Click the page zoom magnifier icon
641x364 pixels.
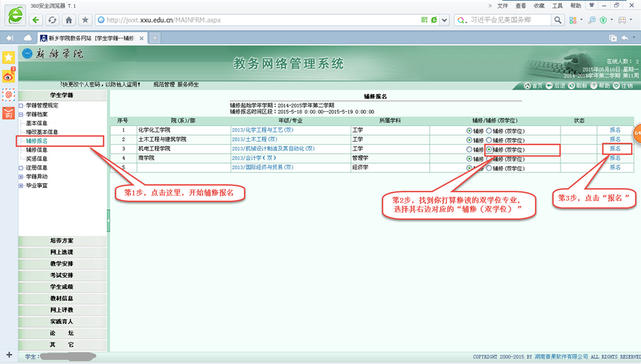592,20
